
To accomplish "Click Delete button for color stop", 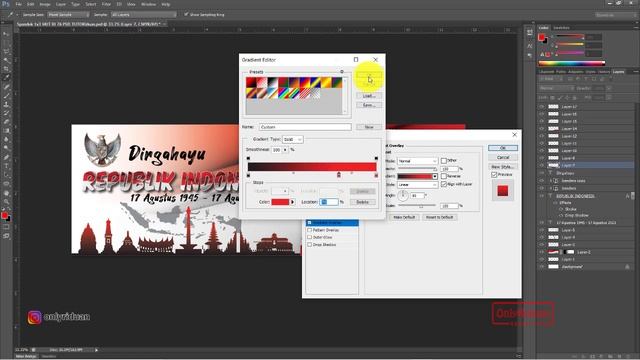I will click(x=362, y=202).
